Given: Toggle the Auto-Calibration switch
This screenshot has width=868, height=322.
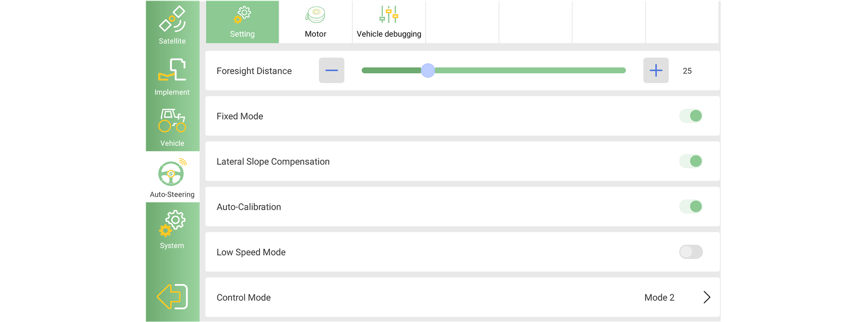Looking at the screenshot, I should pos(691,207).
